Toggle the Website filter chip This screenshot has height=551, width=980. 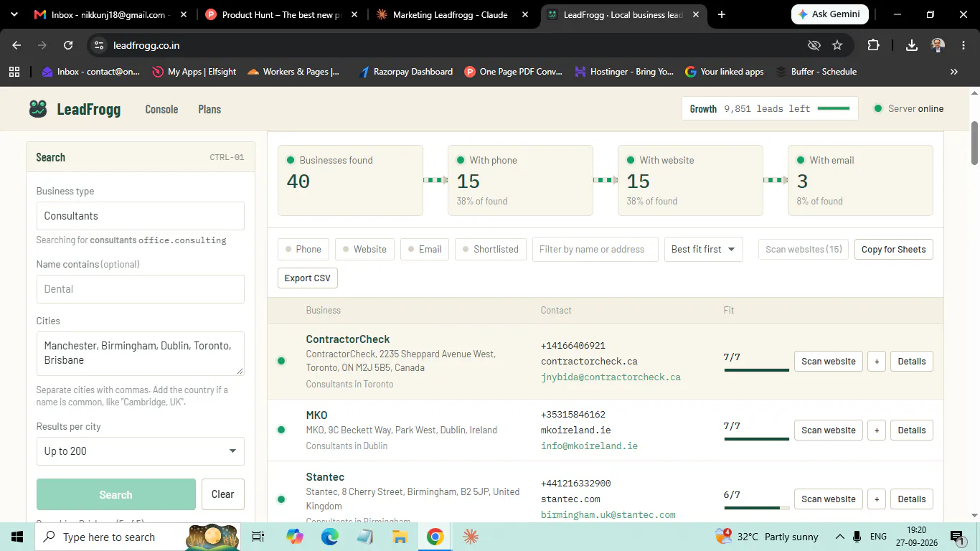point(364,249)
